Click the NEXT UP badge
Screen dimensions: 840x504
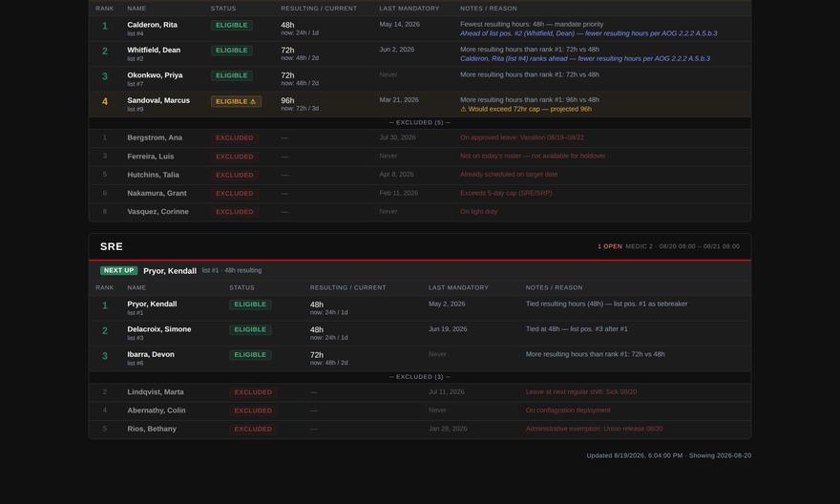click(x=119, y=270)
